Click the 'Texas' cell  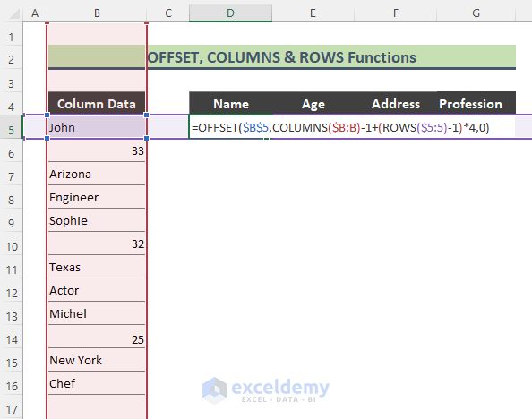pyautogui.click(x=97, y=267)
